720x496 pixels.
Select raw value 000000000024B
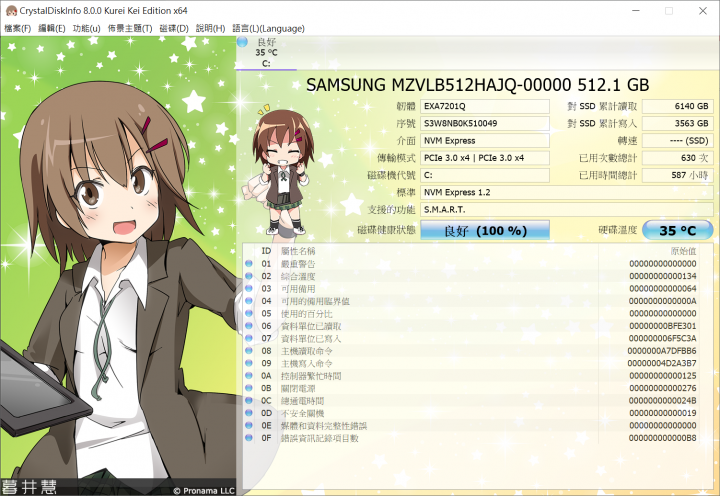point(663,400)
